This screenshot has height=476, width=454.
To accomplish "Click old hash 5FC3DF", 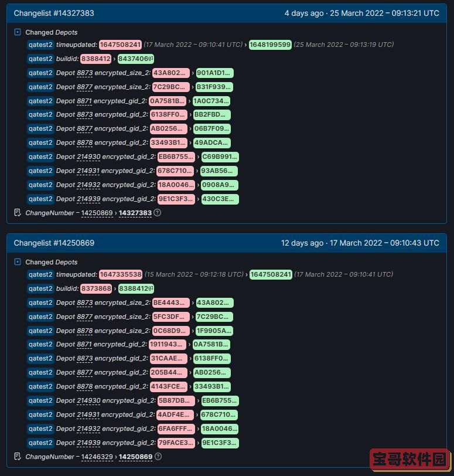I will pos(170,317).
